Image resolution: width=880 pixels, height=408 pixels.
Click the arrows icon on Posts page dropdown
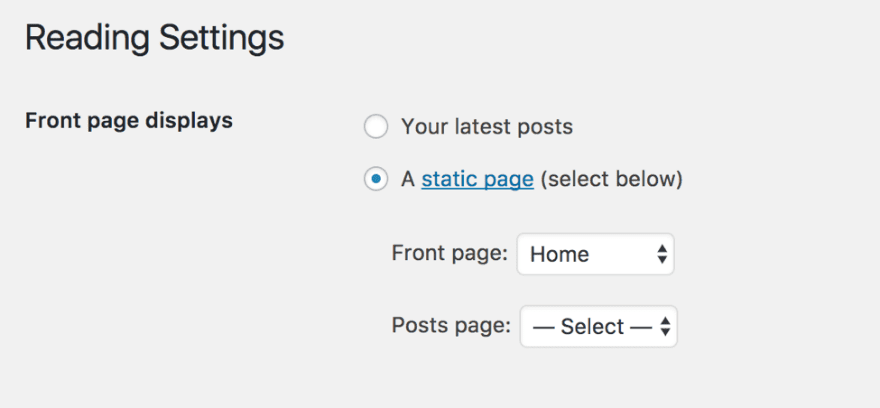[x=664, y=327]
